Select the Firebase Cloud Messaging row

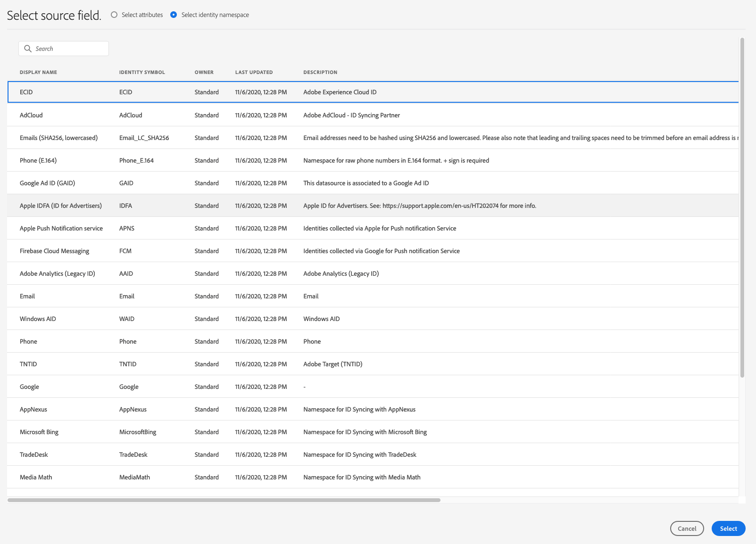pyautogui.click(x=54, y=251)
